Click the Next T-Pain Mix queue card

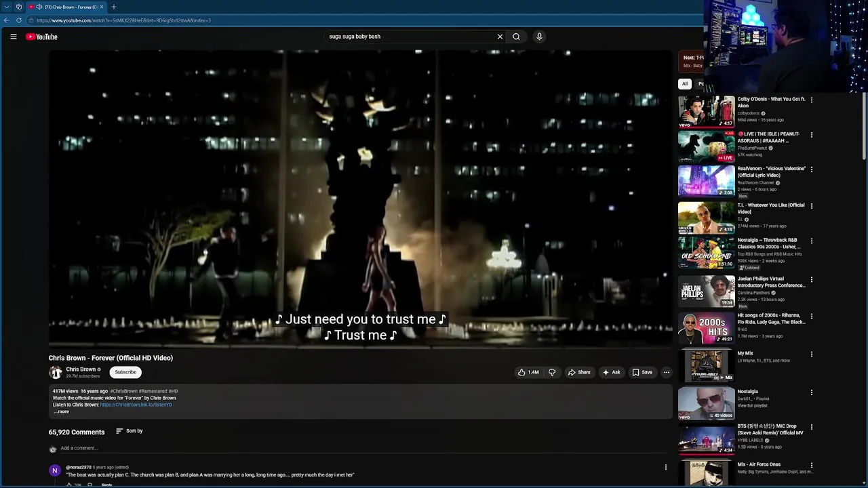(691, 62)
